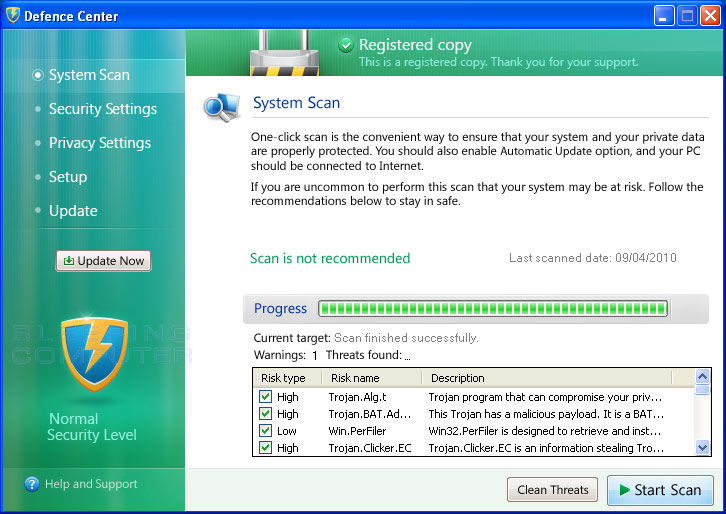Click the green scan progress bar

(493, 308)
